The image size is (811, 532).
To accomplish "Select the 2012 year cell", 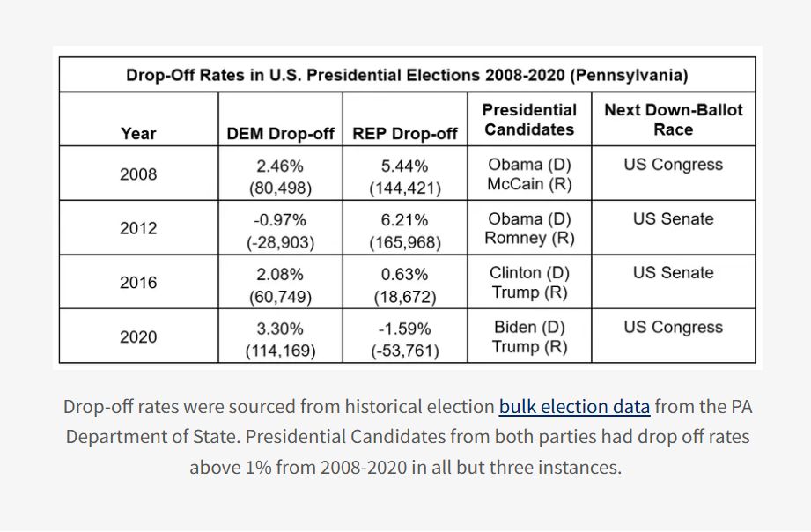I will coord(138,228).
